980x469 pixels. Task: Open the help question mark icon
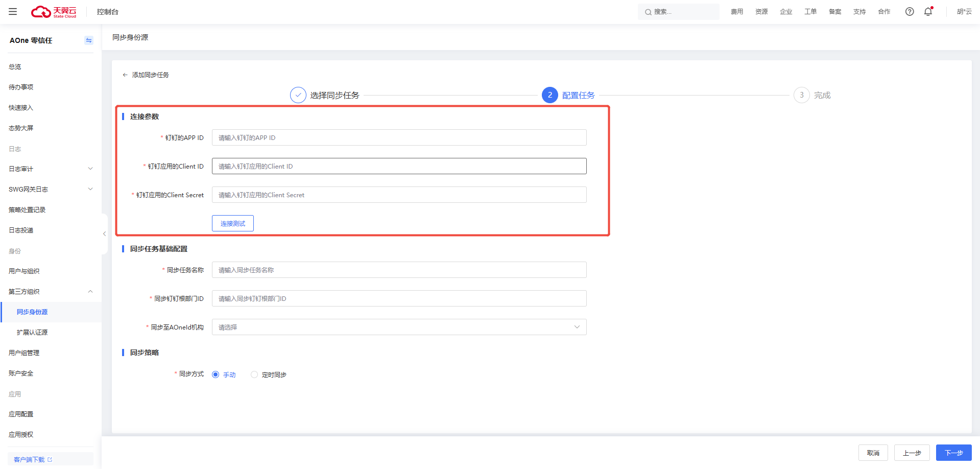pos(909,12)
